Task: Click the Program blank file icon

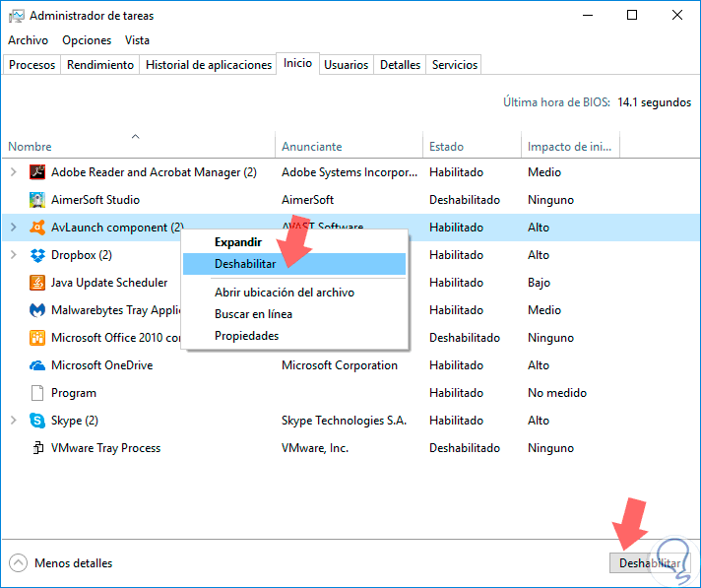Action: (x=37, y=393)
